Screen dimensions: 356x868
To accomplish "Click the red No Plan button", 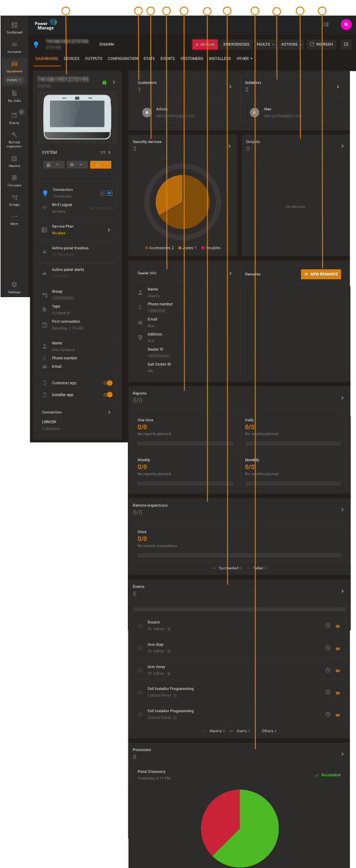I will coord(205,45).
